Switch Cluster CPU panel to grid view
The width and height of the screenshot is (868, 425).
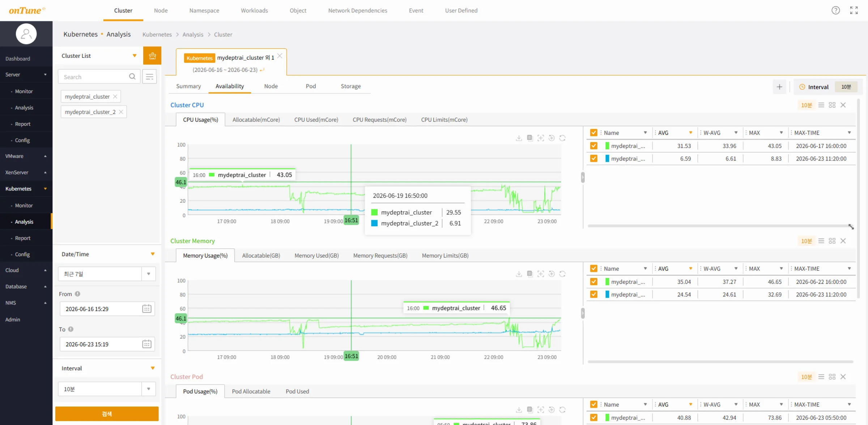click(832, 105)
